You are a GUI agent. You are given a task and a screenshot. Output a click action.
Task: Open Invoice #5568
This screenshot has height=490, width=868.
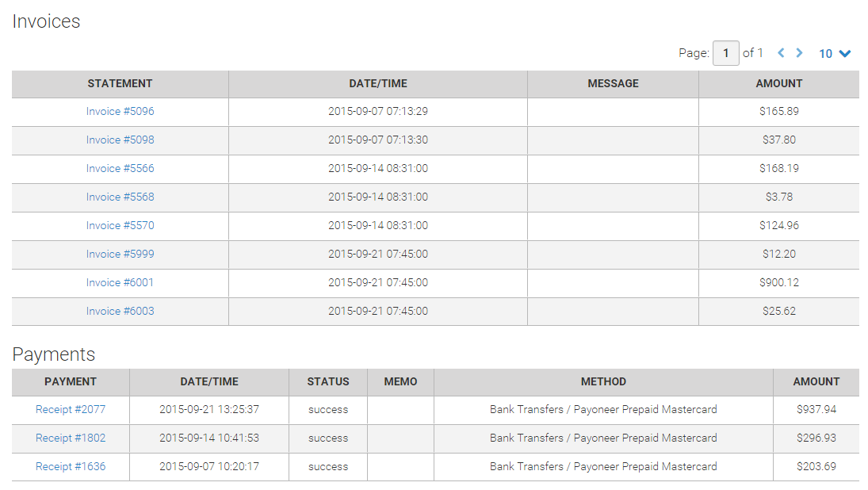[120, 197]
